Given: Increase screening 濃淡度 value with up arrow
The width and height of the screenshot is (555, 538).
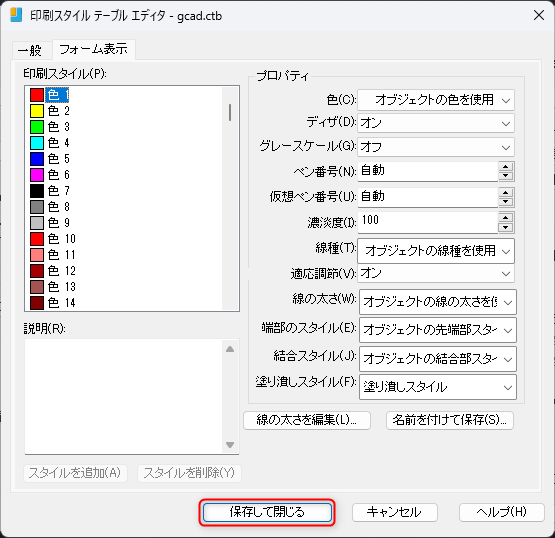Looking at the screenshot, I should (506, 218).
